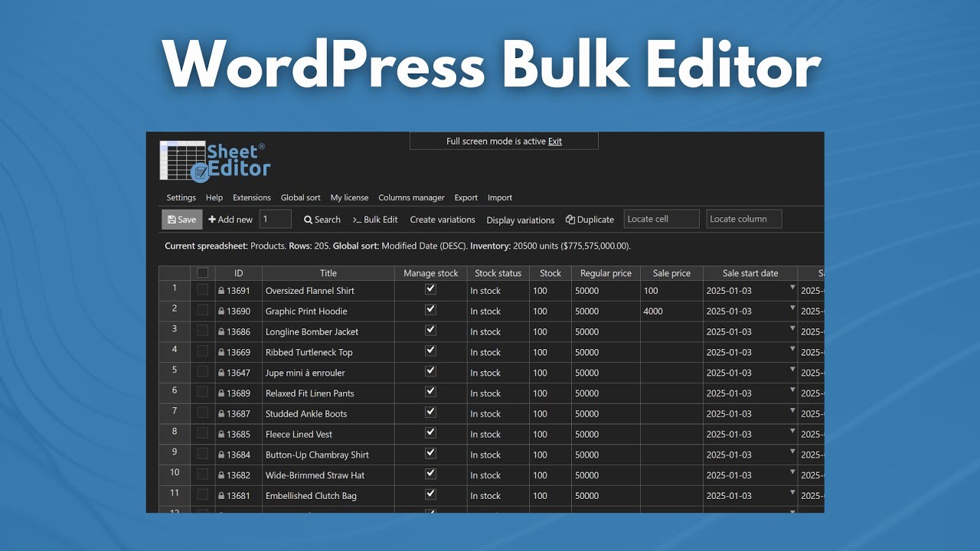
Task: Toggle Manage stock for Jupe mini à enrouler
Action: pos(430,371)
